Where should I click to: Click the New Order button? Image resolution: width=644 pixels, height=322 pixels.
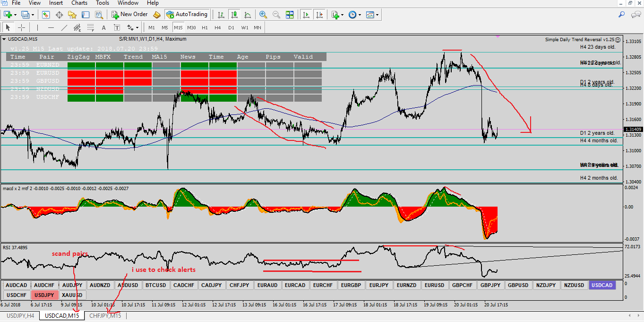128,15
